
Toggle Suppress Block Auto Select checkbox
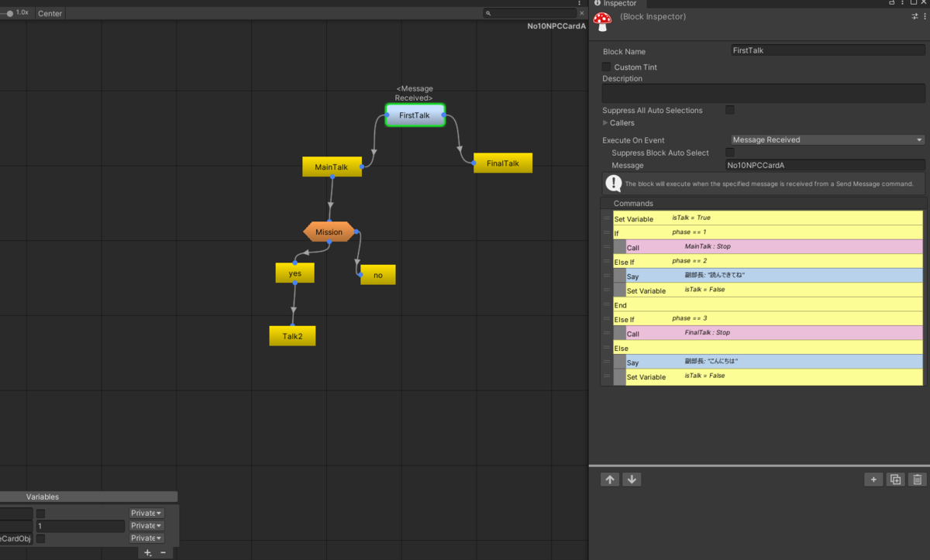[730, 153]
